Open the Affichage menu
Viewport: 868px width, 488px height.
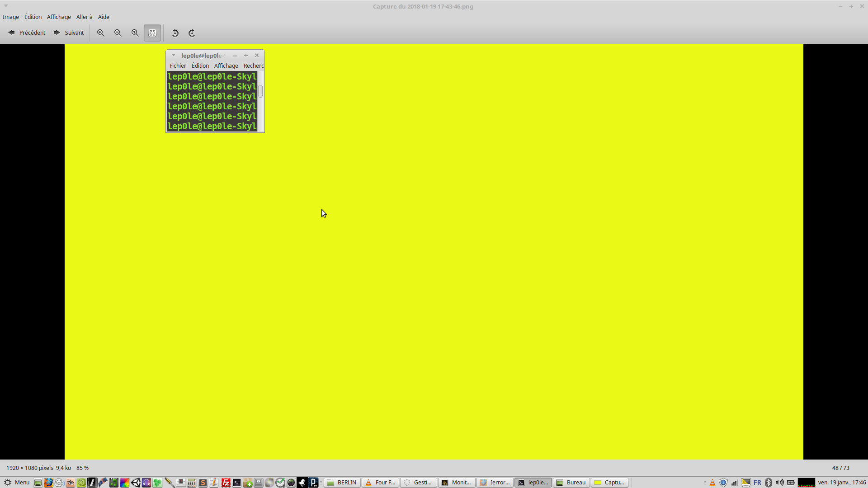point(59,17)
